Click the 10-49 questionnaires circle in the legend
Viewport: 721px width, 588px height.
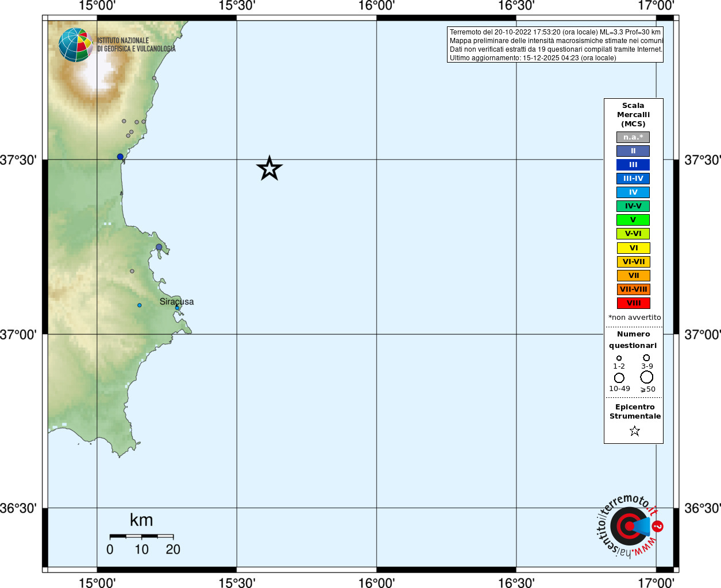619,378
